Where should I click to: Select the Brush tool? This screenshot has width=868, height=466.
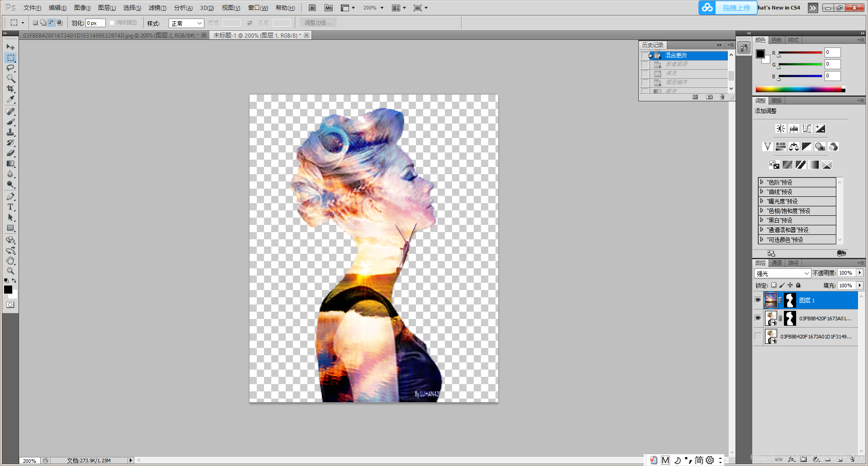10,122
